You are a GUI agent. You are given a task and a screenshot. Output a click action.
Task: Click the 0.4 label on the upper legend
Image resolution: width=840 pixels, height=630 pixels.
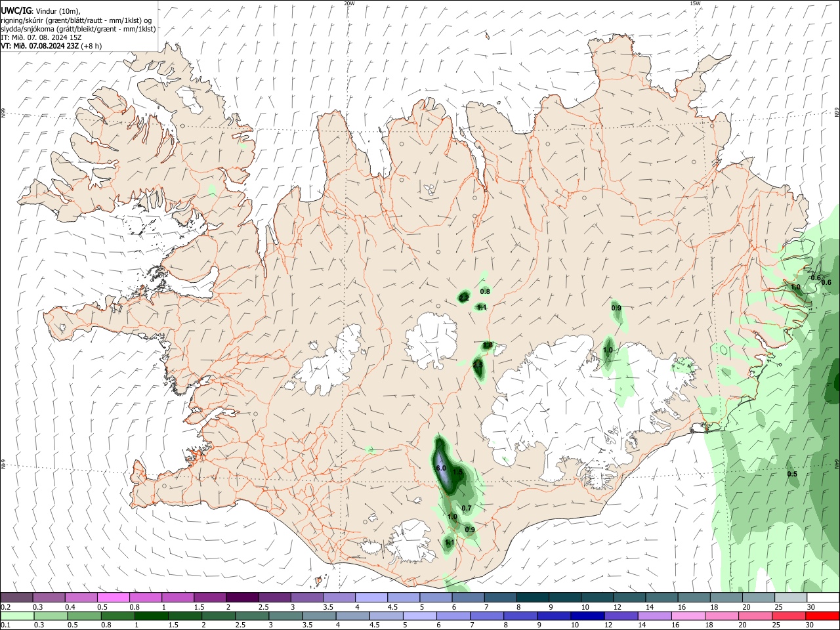pos(70,607)
